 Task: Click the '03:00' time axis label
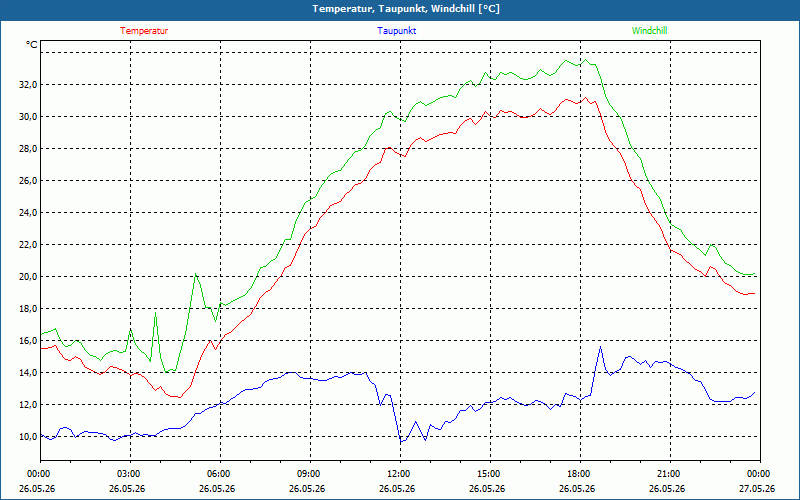click(128, 474)
